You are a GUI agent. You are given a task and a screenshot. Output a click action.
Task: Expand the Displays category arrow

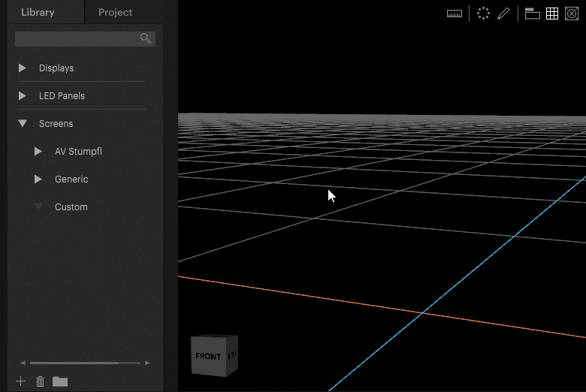tap(23, 68)
